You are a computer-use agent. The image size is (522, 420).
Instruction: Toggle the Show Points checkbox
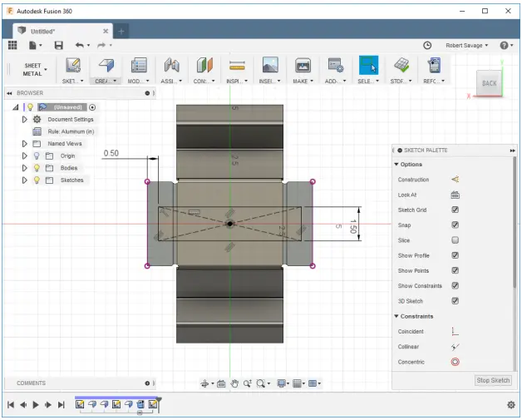[455, 270]
